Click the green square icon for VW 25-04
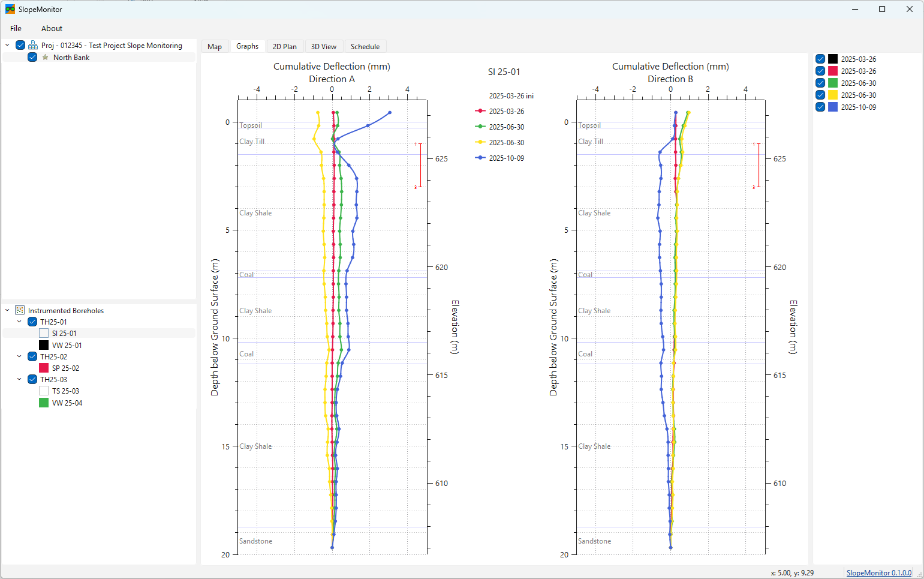Viewport: 924px width, 579px height. 44,403
